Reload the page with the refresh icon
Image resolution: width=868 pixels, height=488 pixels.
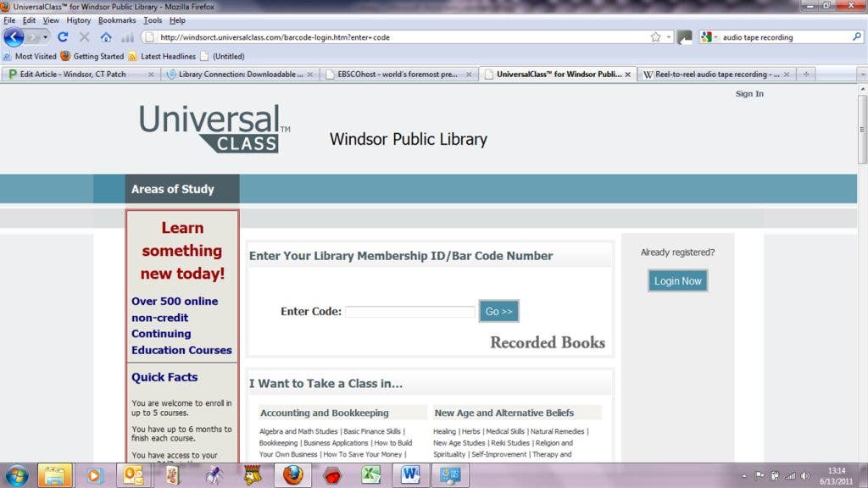63,37
